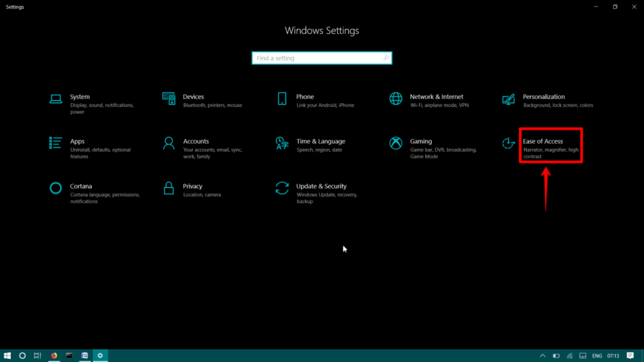The height and width of the screenshot is (362, 644).
Task: Click the 07:13 taskbar clock
Action: (613, 356)
